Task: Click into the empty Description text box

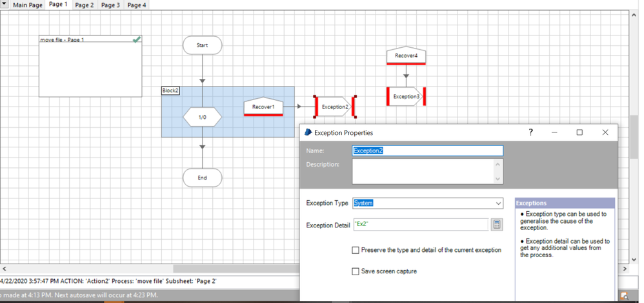Action: pyautogui.click(x=423, y=171)
